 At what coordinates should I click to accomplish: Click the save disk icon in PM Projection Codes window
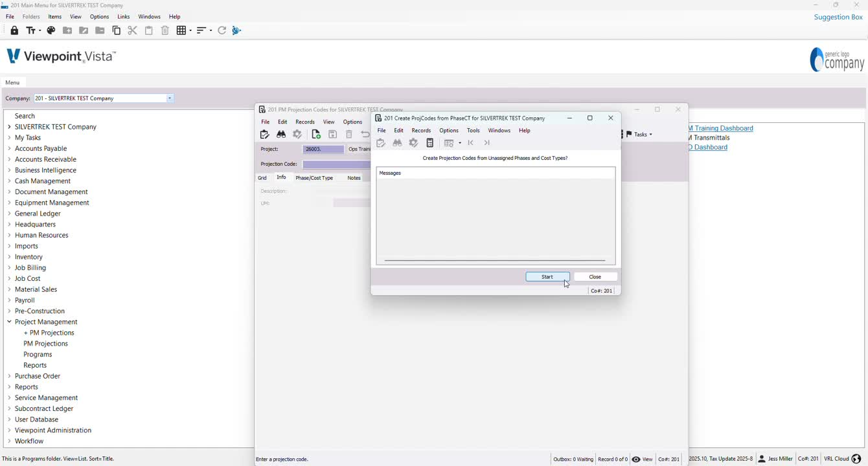pos(332,135)
